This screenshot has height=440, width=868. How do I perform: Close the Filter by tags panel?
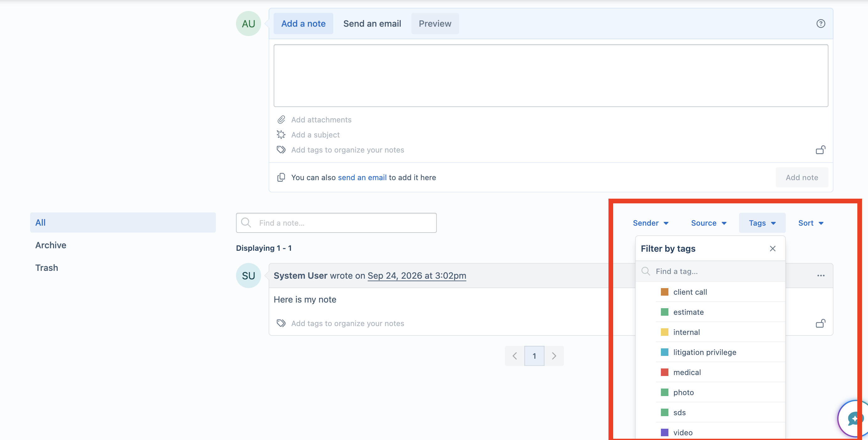coord(773,249)
